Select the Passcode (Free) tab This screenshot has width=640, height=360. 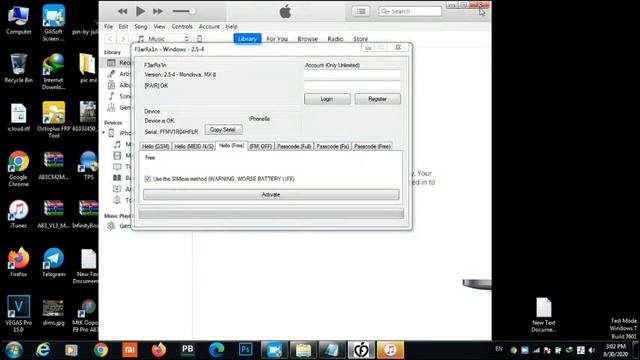(x=372, y=146)
